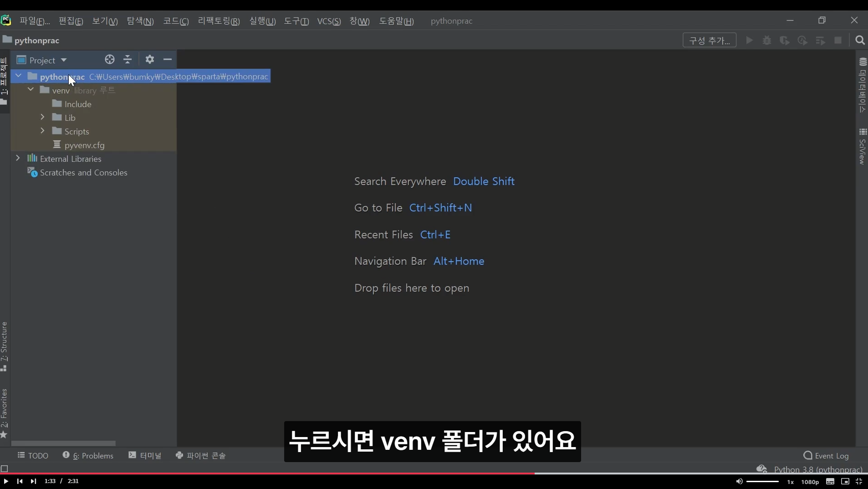Click the Profile run icon
The image size is (868, 489).
pos(802,40)
